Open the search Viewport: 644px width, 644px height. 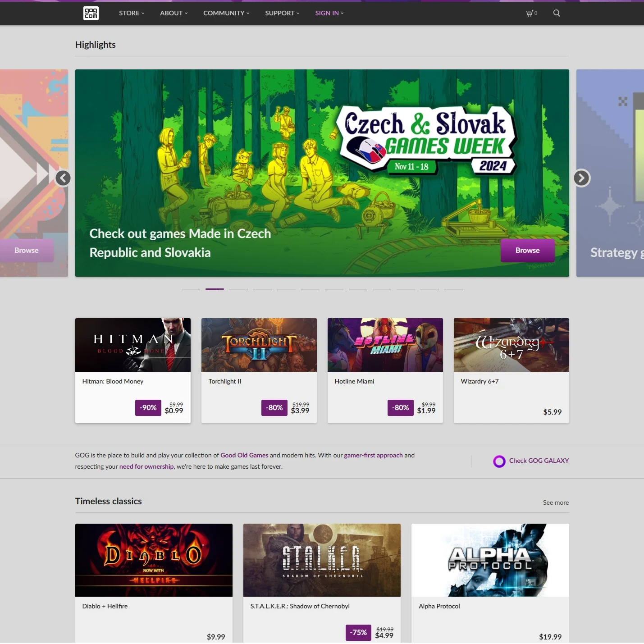coord(557,13)
